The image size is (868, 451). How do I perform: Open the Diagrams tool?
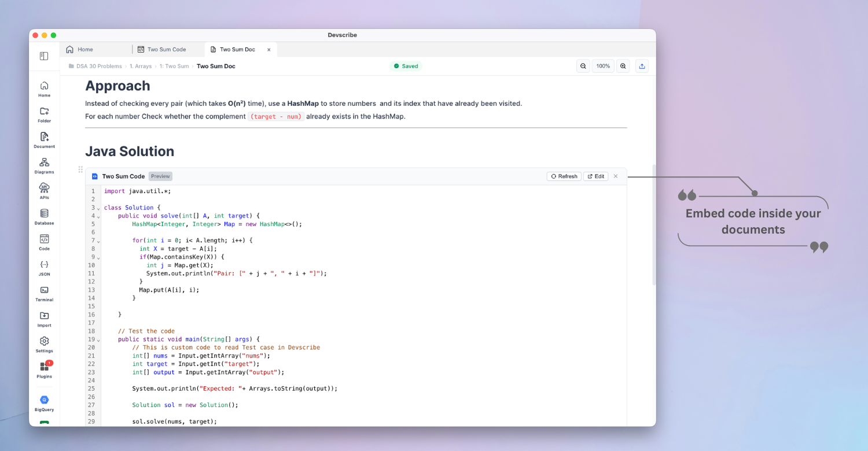pyautogui.click(x=44, y=166)
